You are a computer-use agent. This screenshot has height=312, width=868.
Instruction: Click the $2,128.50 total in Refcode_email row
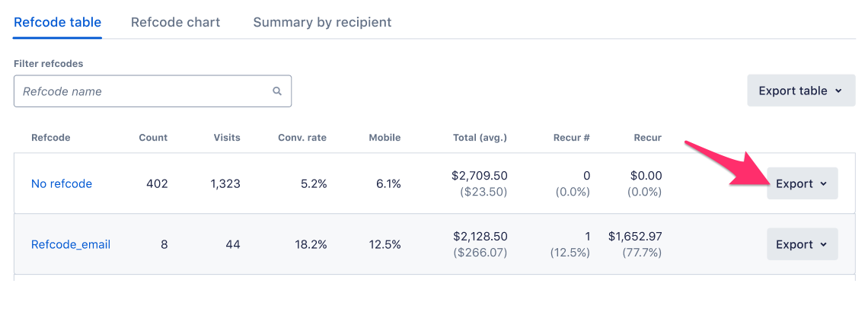point(480,237)
